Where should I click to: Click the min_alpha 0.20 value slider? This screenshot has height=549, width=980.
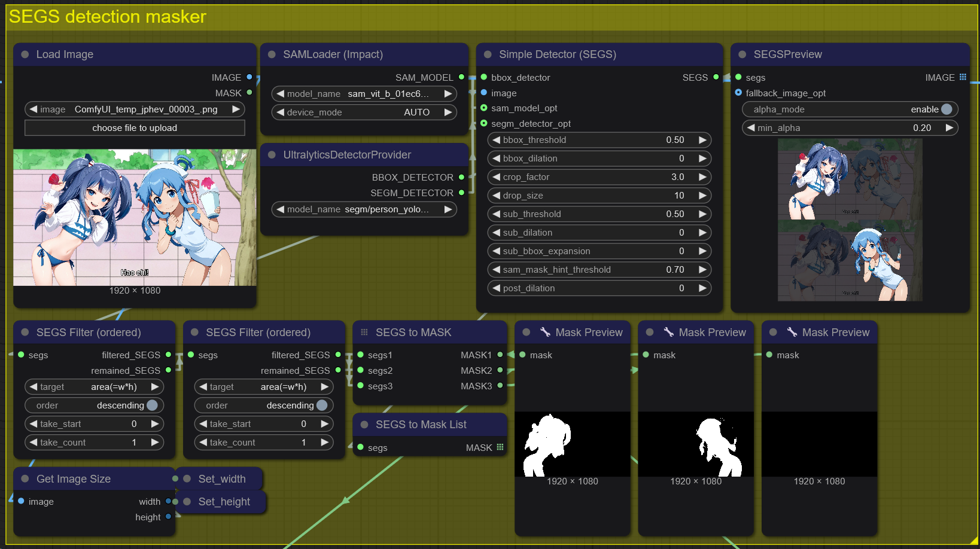click(850, 128)
